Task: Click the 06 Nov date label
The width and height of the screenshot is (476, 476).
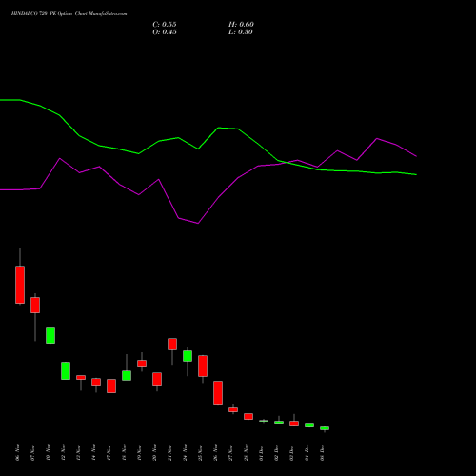Action: 17,452
